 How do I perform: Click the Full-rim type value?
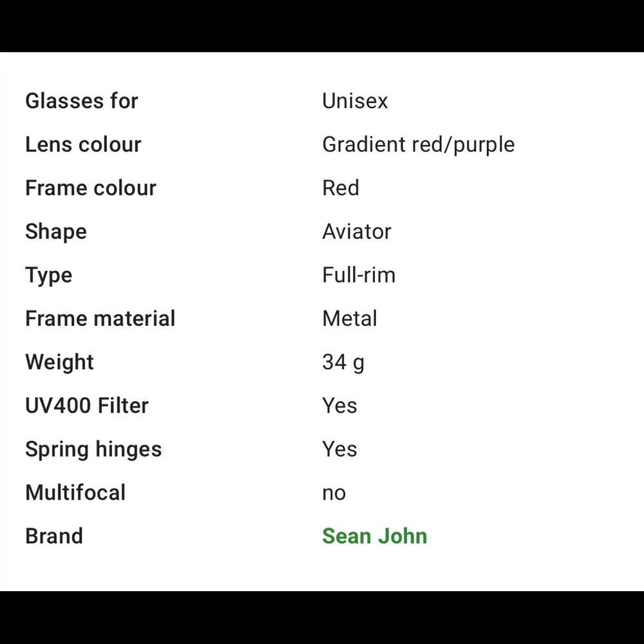[359, 275]
